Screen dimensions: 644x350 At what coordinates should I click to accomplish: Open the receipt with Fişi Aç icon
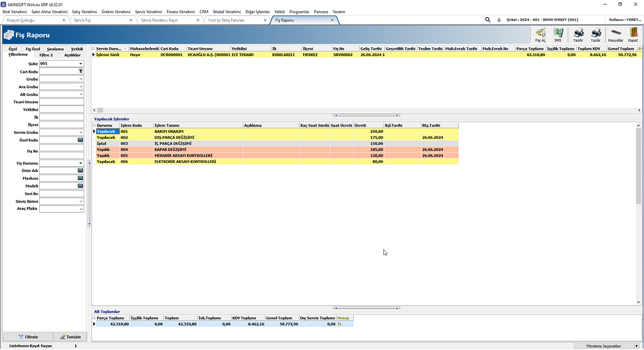pos(540,34)
